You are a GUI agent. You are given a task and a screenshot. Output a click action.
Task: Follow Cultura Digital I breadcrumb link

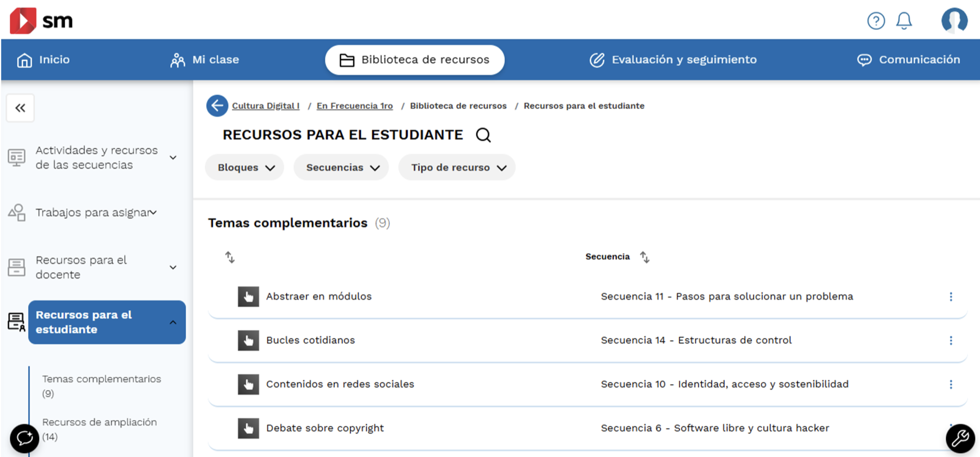tap(266, 106)
